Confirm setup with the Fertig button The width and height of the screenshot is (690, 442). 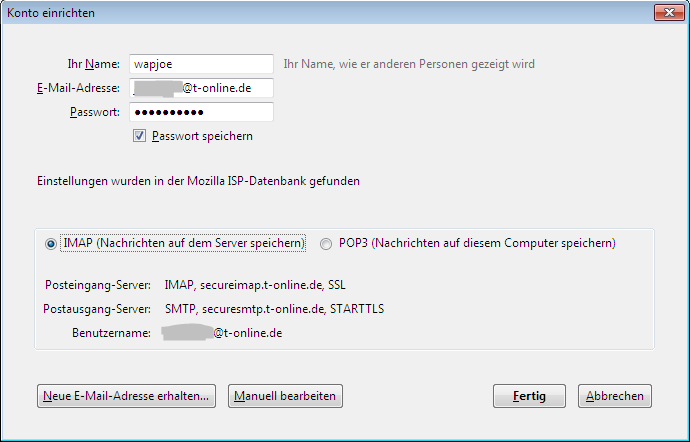tap(529, 396)
